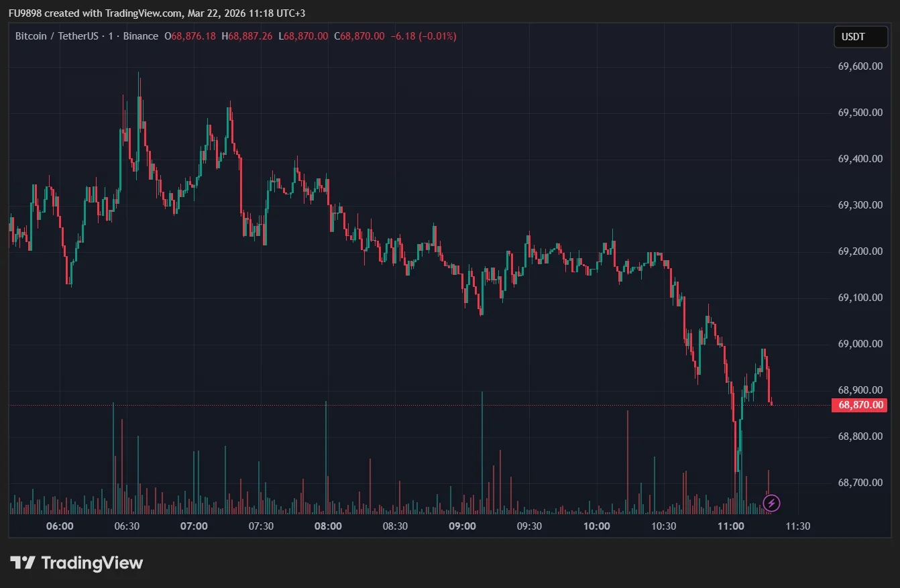Click the red 68,870.00 current price label
Image resolution: width=900 pixels, height=588 pixels.
coord(859,405)
